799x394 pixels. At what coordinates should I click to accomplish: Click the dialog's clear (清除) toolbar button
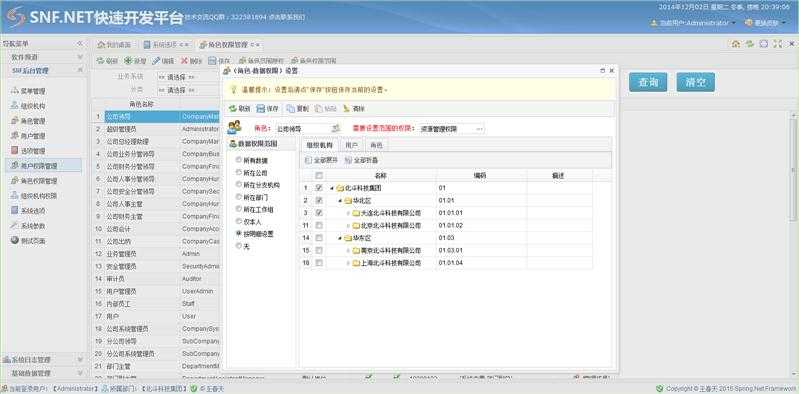[355, 109]
